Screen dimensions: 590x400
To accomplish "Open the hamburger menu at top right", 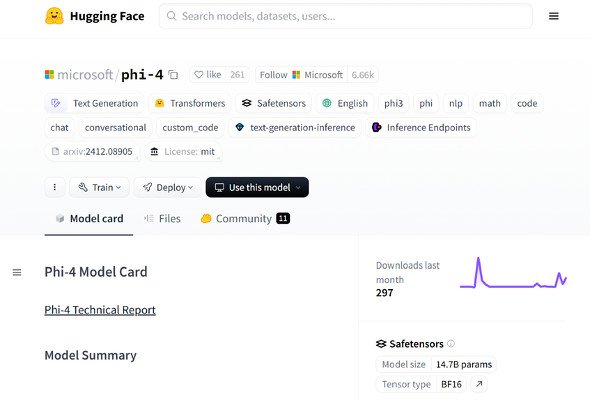I will coord(554,16).
